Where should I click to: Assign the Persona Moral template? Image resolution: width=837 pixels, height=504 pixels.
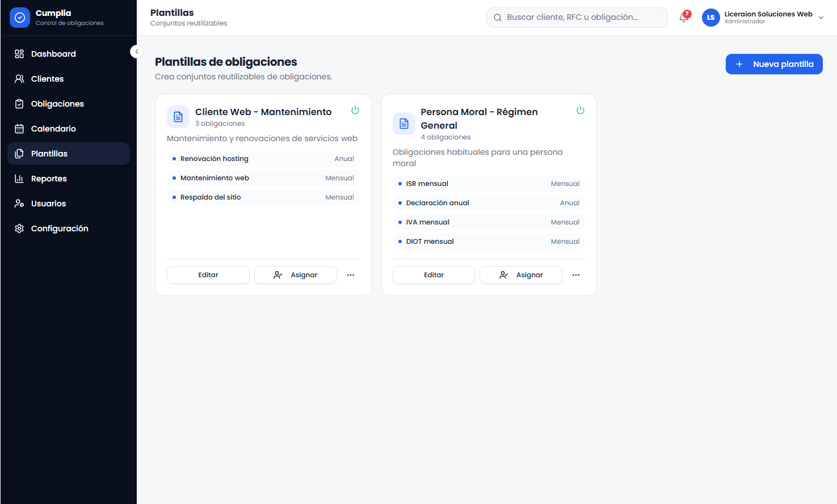click(521, 275)
